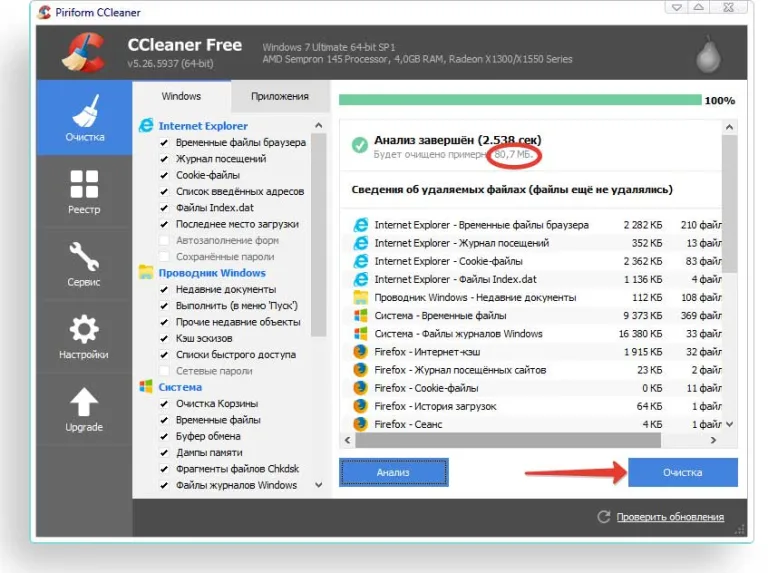Enable Автозаполнение форм checkbox
The width and height of the screenshot is (768, 573).
click(164, 240)
